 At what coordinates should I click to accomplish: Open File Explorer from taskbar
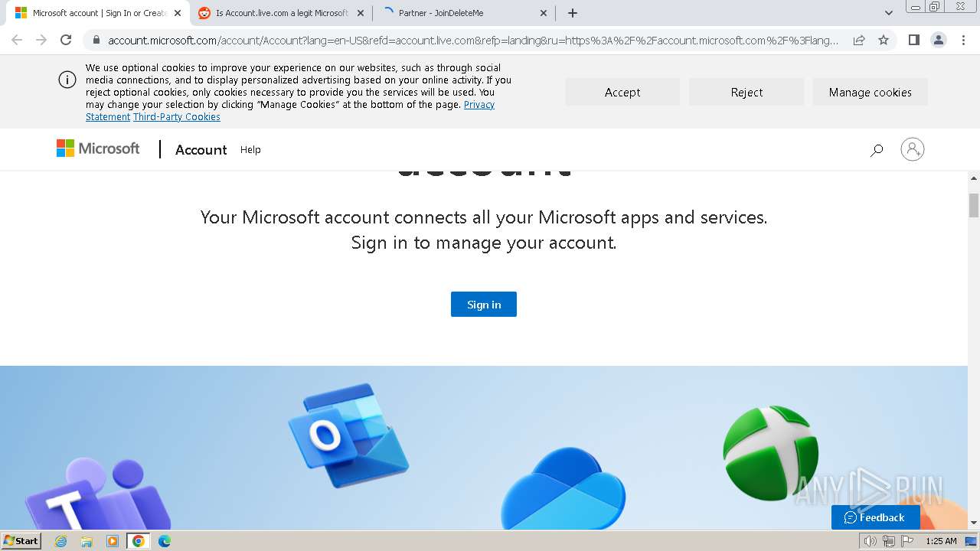(x=87, y=541)
